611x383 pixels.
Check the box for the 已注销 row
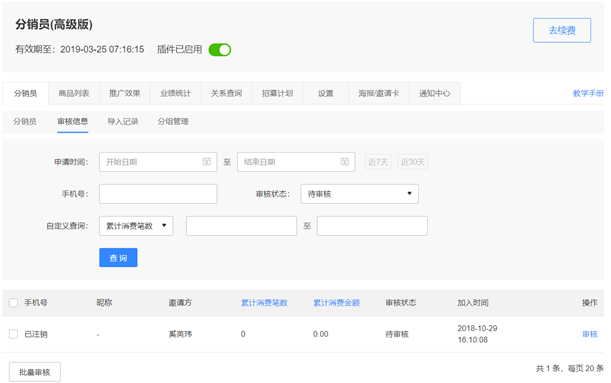tap(14, 334)
